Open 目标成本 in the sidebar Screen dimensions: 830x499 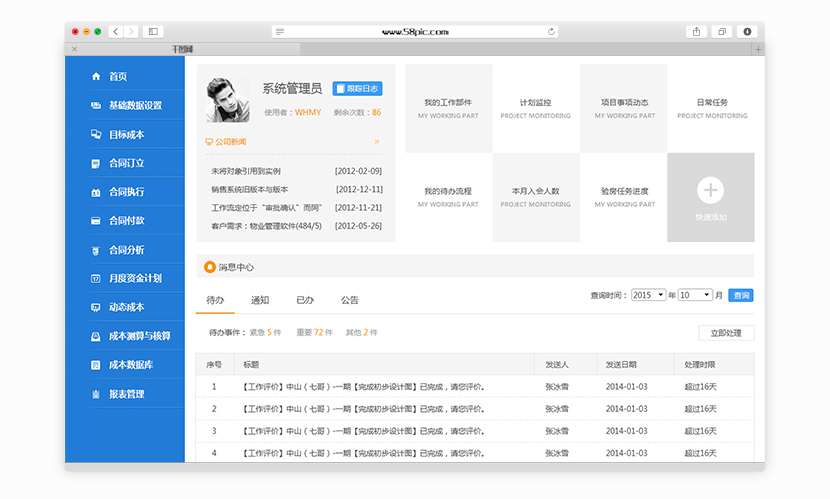[x=126, y=134]
